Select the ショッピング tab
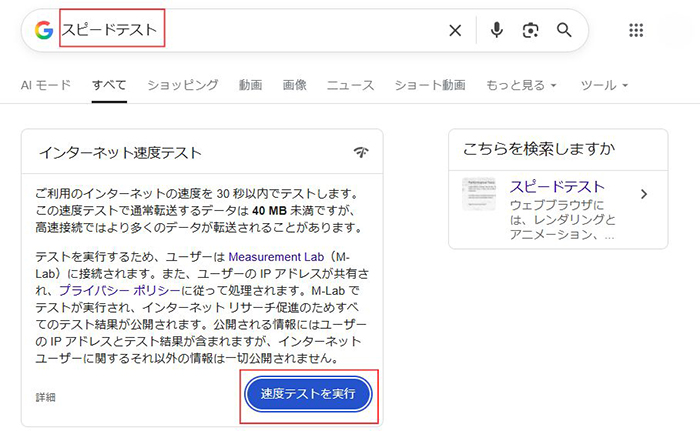The height and width of the screenshot is (431, 700). pos(182,85)
